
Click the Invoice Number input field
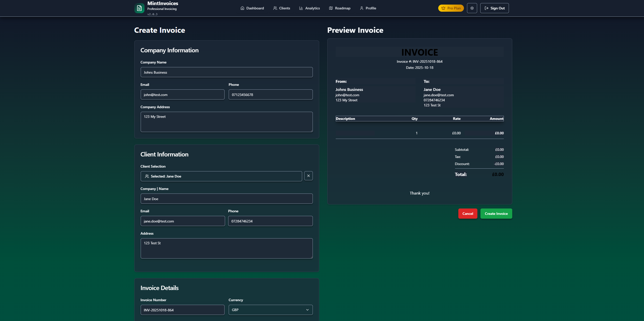point(182,310)
